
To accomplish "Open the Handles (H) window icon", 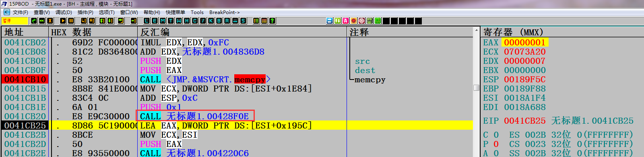I will tap(187, 20).
